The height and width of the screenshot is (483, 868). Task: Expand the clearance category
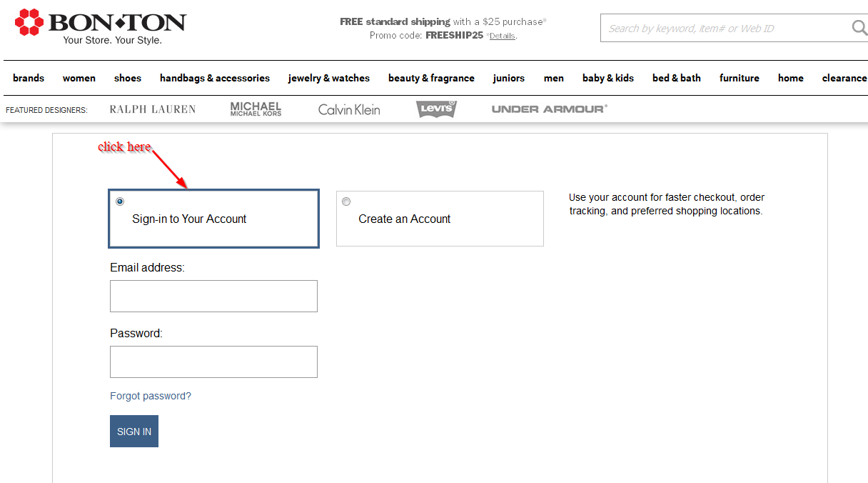845,78
